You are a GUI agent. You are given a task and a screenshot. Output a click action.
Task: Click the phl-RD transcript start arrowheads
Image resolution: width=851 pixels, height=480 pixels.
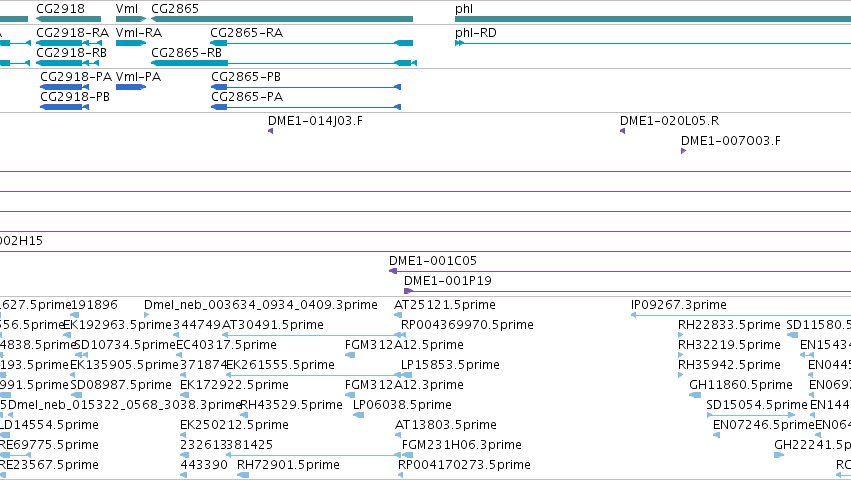coord(459,43)
